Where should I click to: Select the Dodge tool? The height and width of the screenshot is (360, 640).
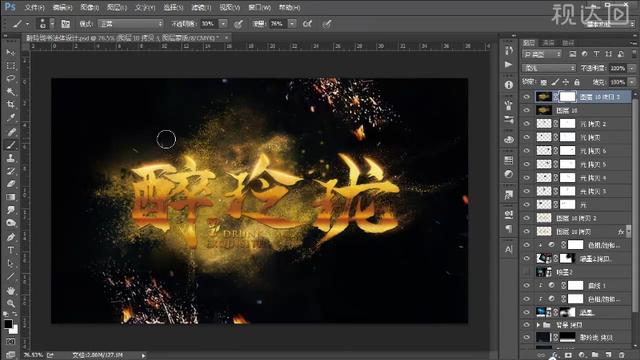click(x=11, y=223)
